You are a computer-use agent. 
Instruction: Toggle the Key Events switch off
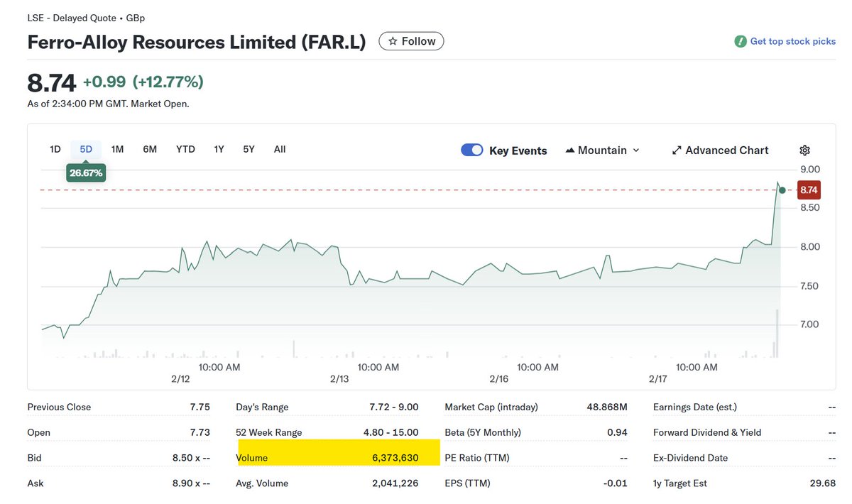[x=471, y=150]
